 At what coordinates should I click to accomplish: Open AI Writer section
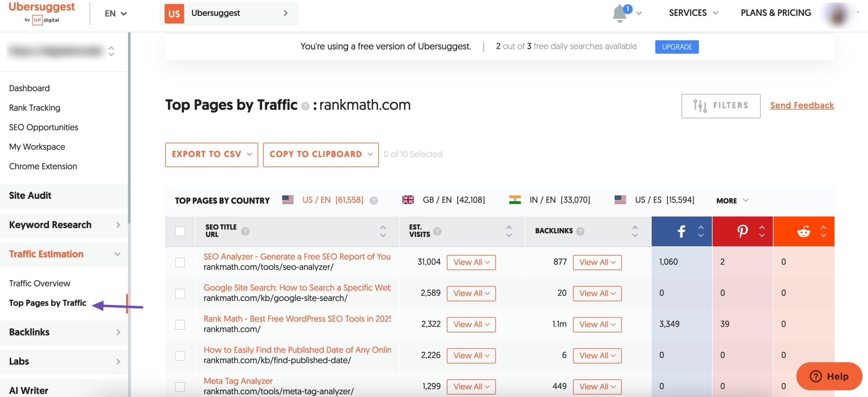point(64,389)
